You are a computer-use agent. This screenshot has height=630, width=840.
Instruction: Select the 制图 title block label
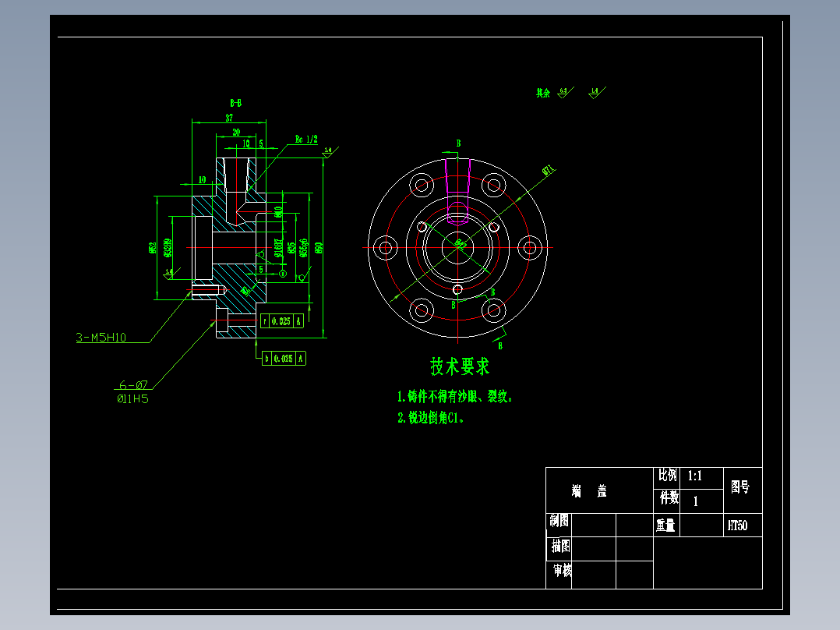tap(559, 521)
